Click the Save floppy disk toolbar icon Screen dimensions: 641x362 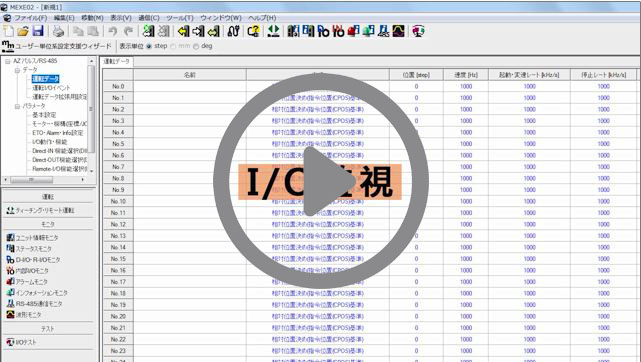(x=38, y=31)
